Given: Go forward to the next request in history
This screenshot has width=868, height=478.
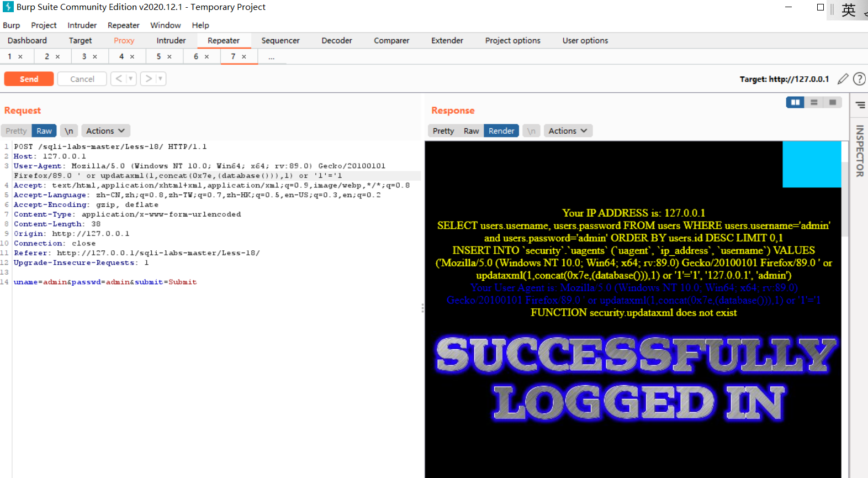Looking at the screenshot, I should 149,79.
